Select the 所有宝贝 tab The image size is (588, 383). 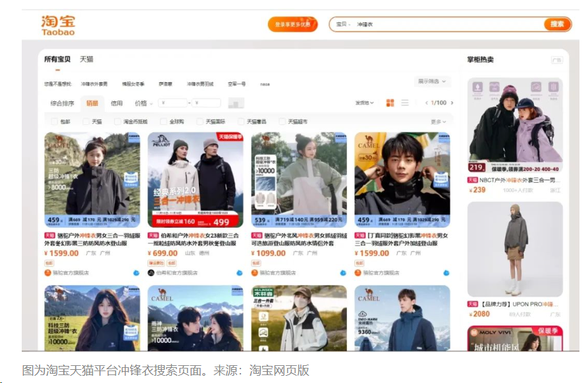(57, 59)
